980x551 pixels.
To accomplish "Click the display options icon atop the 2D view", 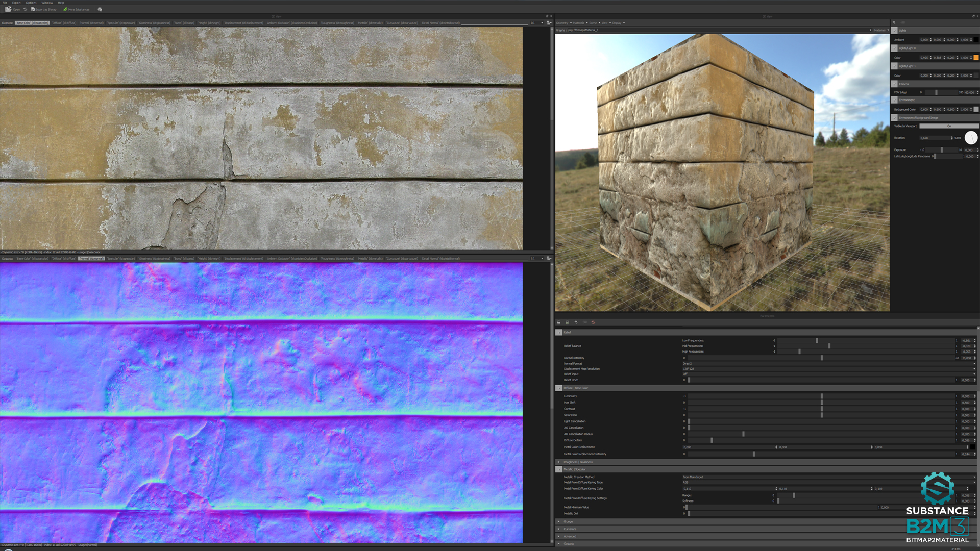I will tap(548, 23).
